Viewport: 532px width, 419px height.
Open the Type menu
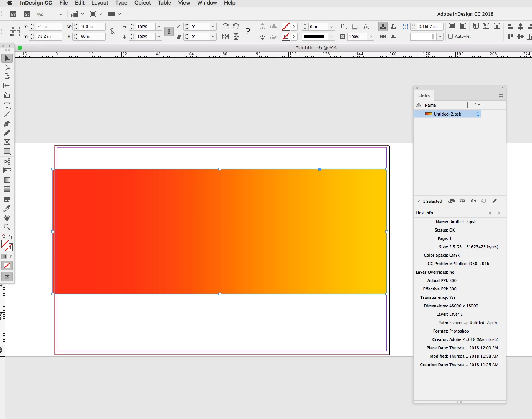121,3
